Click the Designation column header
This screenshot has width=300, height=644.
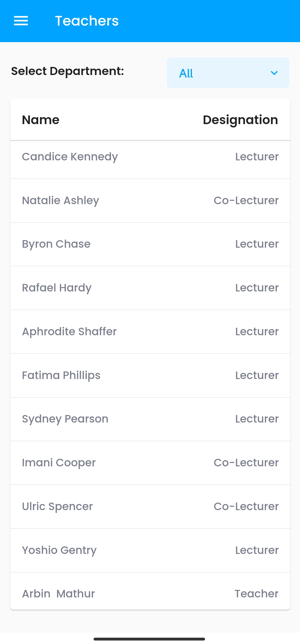click(x=240, y=120)
